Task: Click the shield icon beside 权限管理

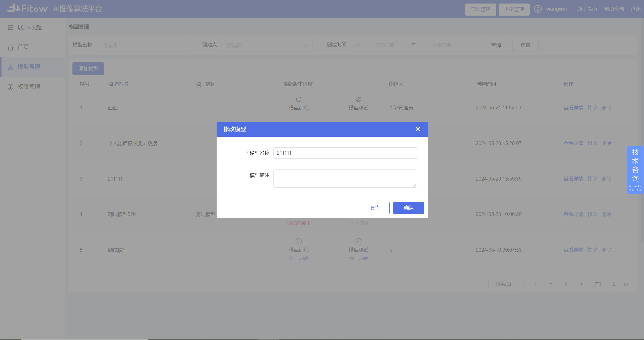Action: click(x=11, y=87)
